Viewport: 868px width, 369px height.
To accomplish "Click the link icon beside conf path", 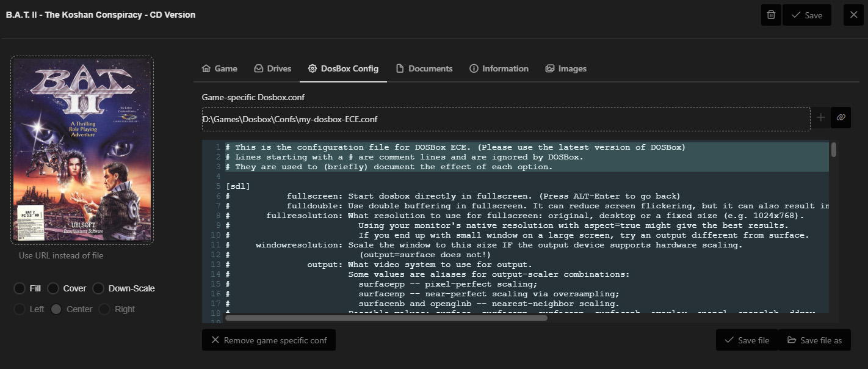I will 841,117.
